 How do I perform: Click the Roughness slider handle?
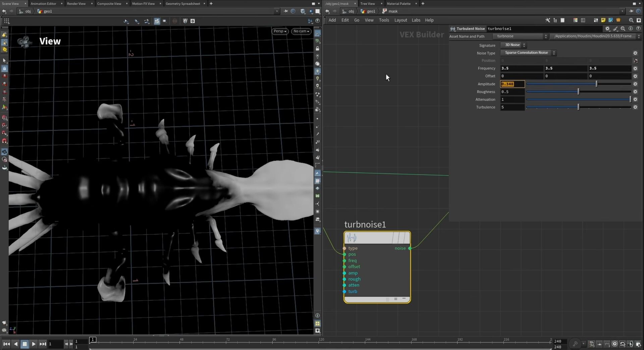click(x=578, y=92)
